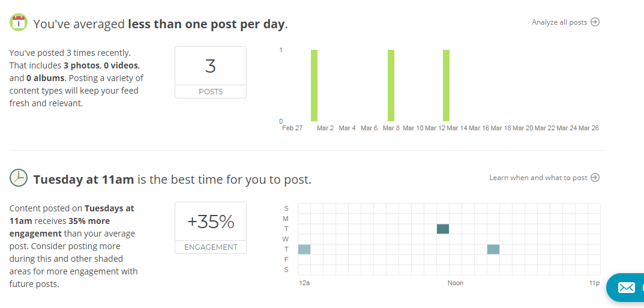Click the green bar above Mar 8

click(x=391, y=85)
